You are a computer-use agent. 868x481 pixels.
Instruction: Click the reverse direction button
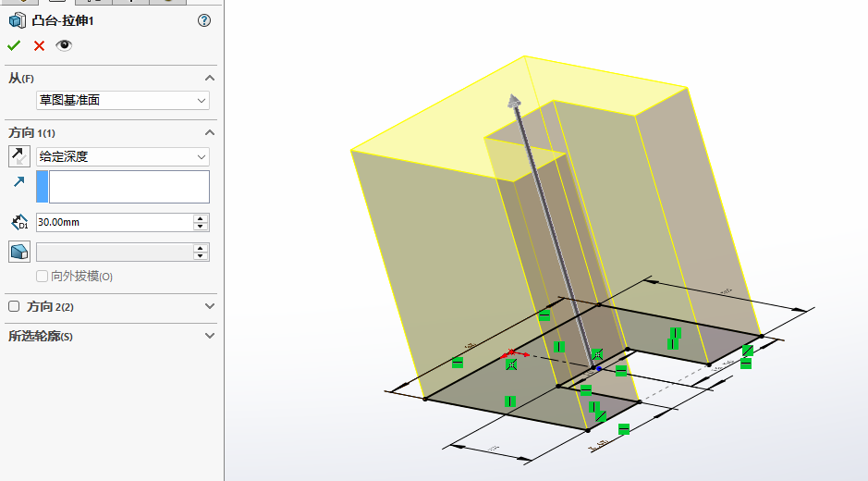19,156
